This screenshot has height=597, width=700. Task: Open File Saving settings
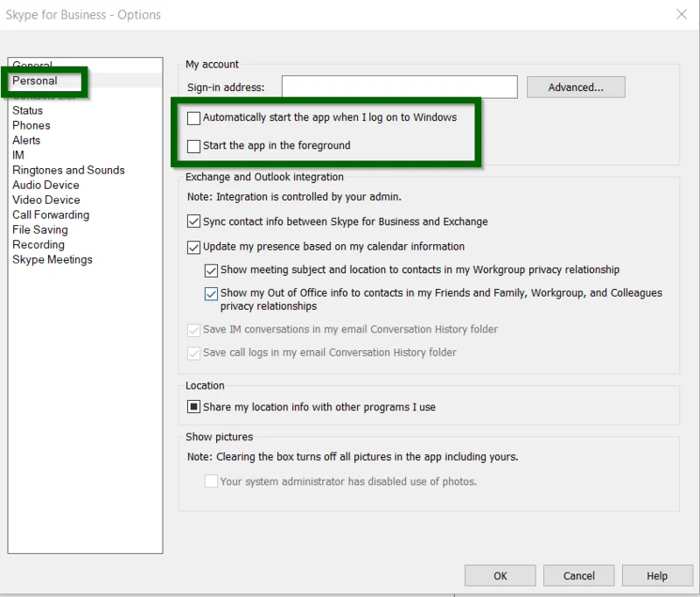pos(40,229)
